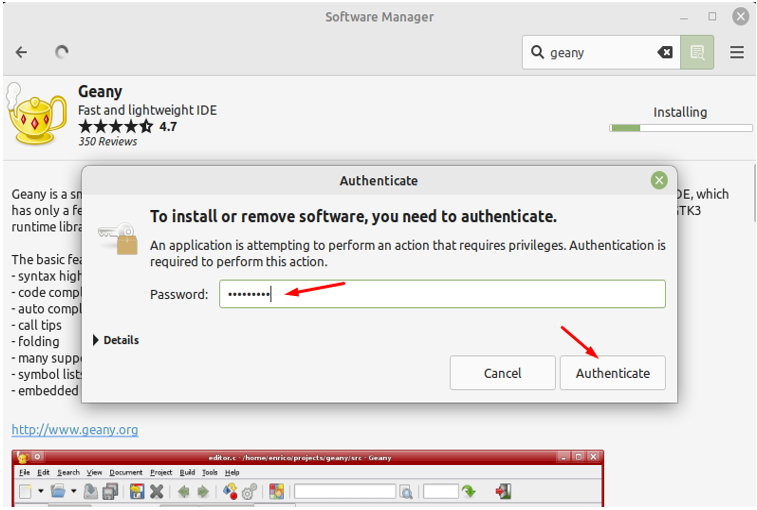The image size is (757, 510).
Task: Open Help menu in Geany screenshot
Action: click(x=232, y=472)
